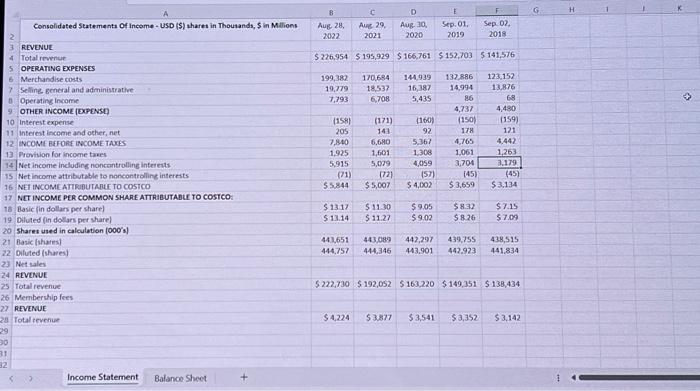Select column D header

[x=413, y=12]
